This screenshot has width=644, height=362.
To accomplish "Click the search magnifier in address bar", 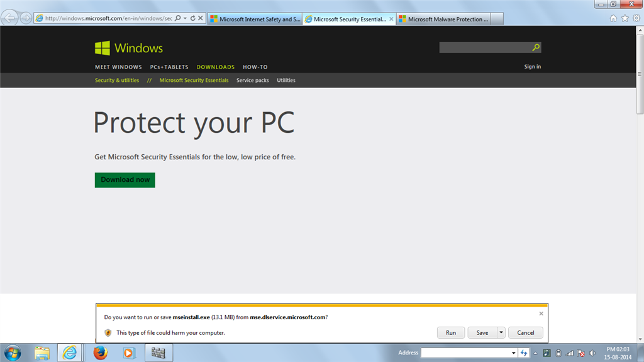I will pyautogui.click(x=177, y=18).
